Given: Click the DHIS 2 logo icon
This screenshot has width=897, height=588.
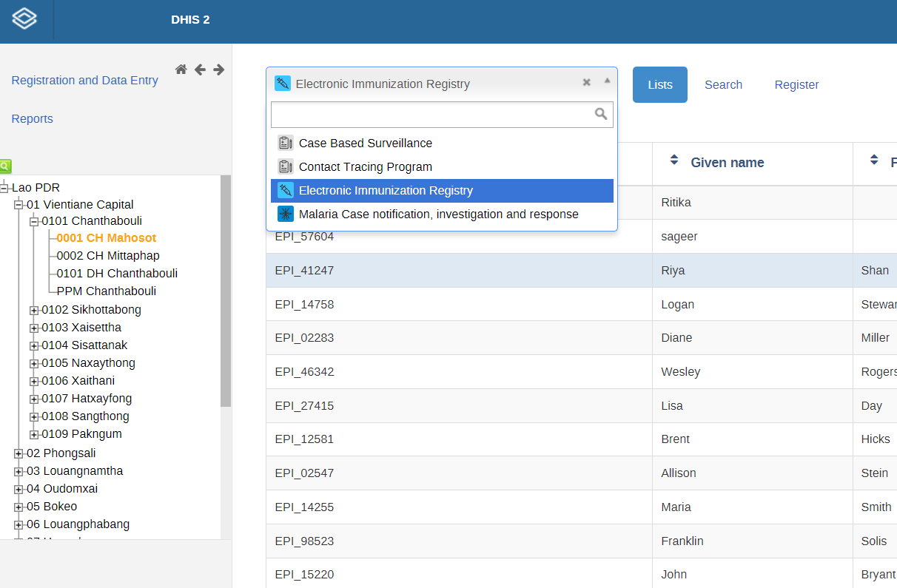Looking at the screenshot, I should [x=24, y=18].
